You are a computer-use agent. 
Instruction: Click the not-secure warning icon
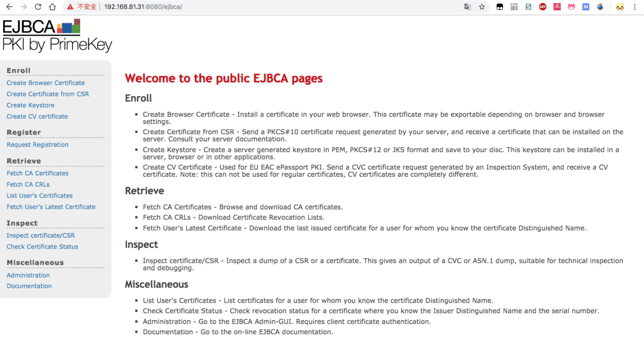click(x=70, y=7)
